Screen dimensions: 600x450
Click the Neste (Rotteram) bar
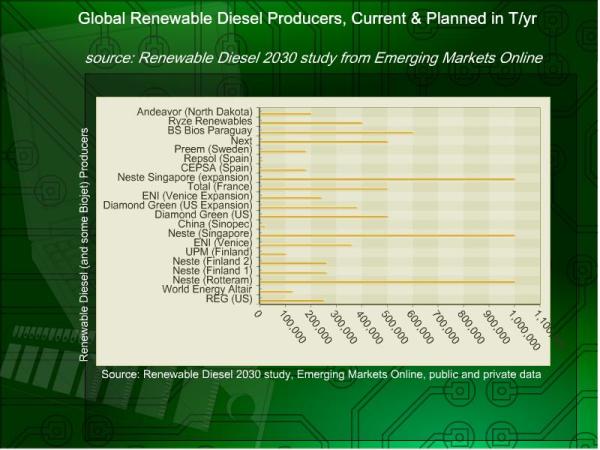point(388,282)
